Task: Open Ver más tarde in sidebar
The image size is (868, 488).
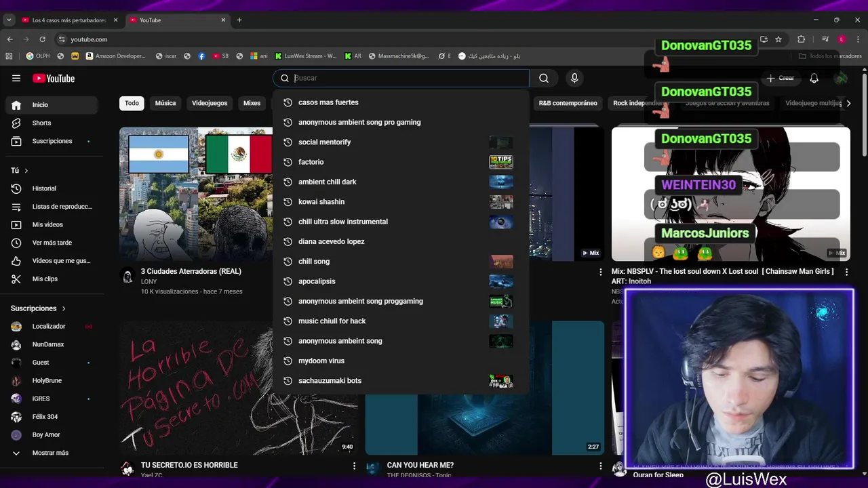Action: [x=52, y=243]
